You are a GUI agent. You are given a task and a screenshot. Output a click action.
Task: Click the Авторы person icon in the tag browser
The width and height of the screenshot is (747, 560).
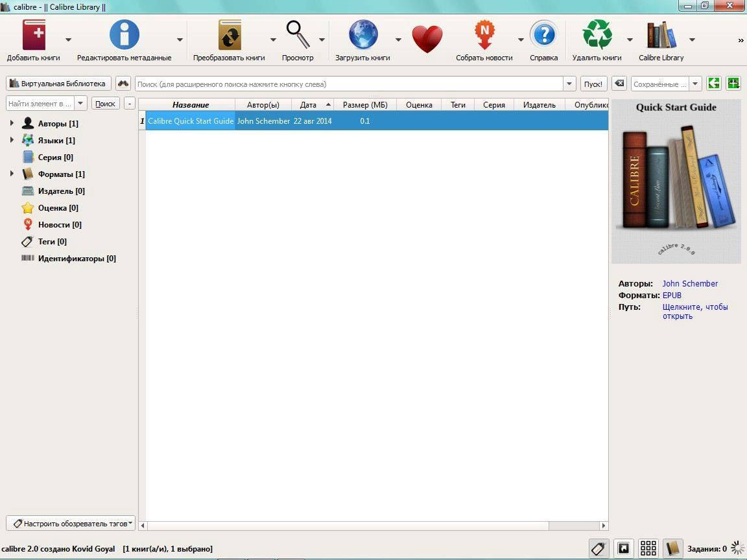pos(28,123)
